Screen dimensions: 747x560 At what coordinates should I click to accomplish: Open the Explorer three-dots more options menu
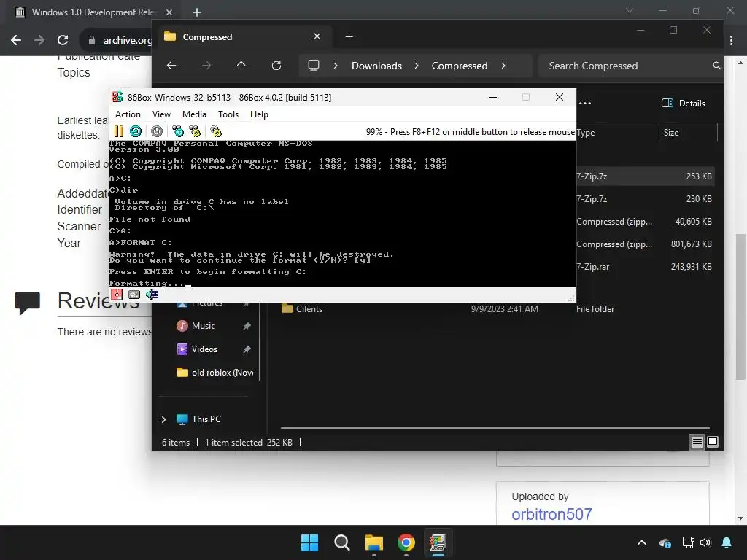[x=585, y=104]
